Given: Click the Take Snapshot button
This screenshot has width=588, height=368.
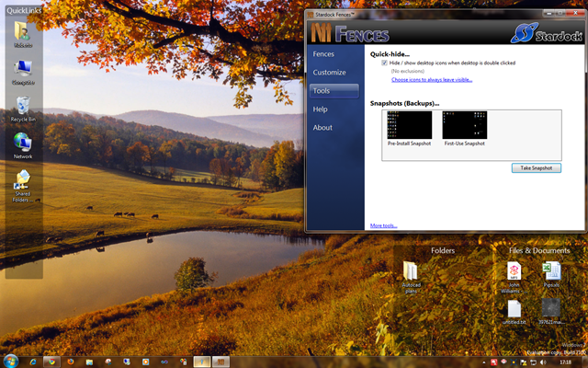Looking at the screenshot, I should (536, 167).
